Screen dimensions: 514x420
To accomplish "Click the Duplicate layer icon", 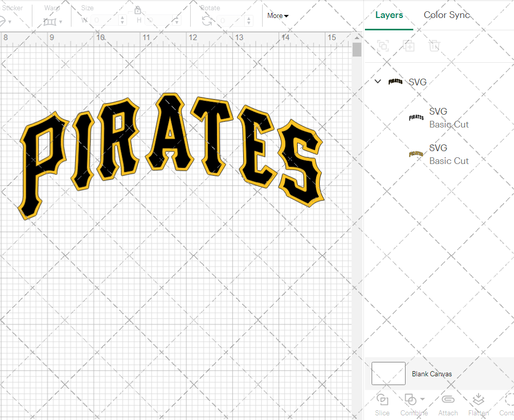I will (409, 46).
